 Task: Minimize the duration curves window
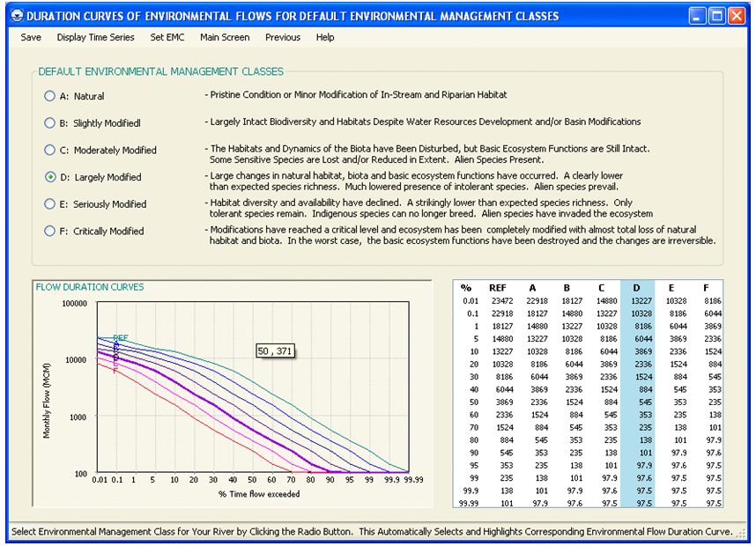click(x=697, y=15)
